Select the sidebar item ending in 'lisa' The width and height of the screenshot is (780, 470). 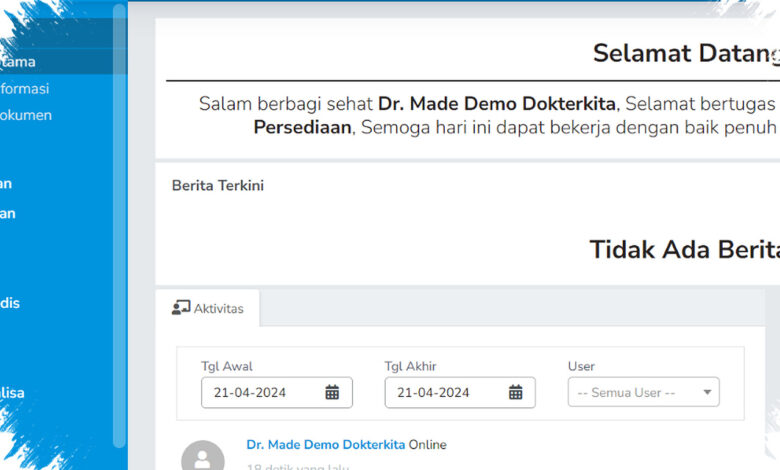pos(12,393)
